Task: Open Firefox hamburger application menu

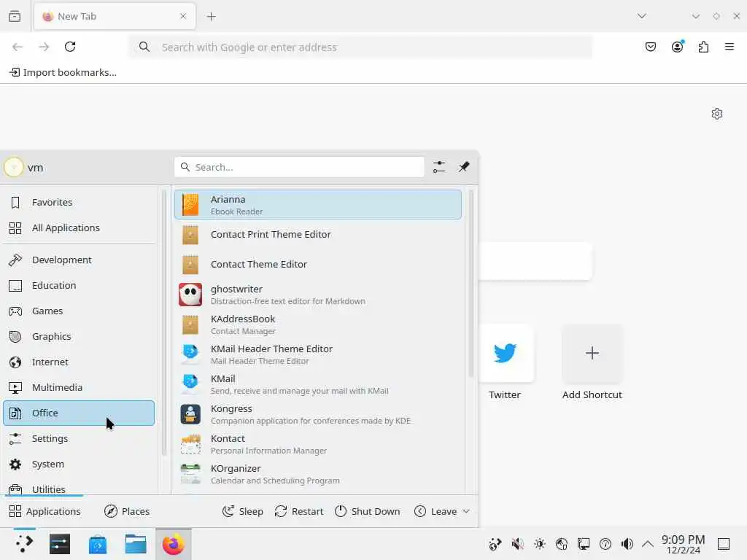Action: 729,47
